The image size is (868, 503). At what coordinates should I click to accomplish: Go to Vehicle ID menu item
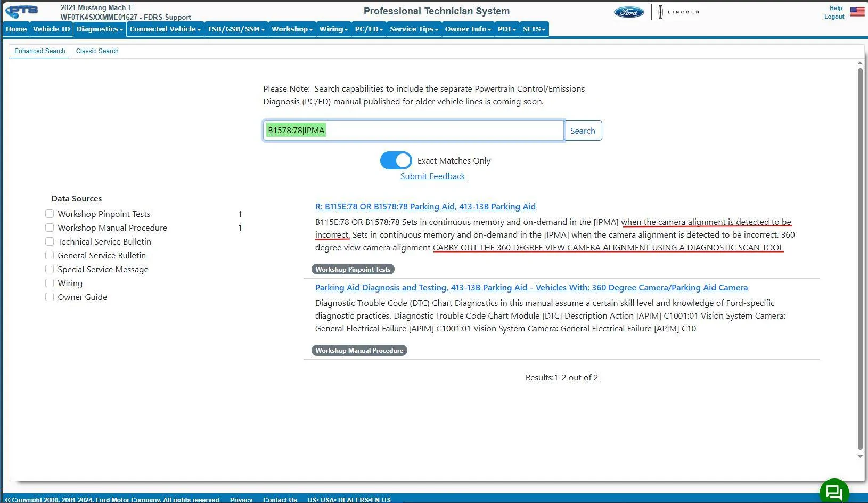pyautogui.click(x=51, y=29)
